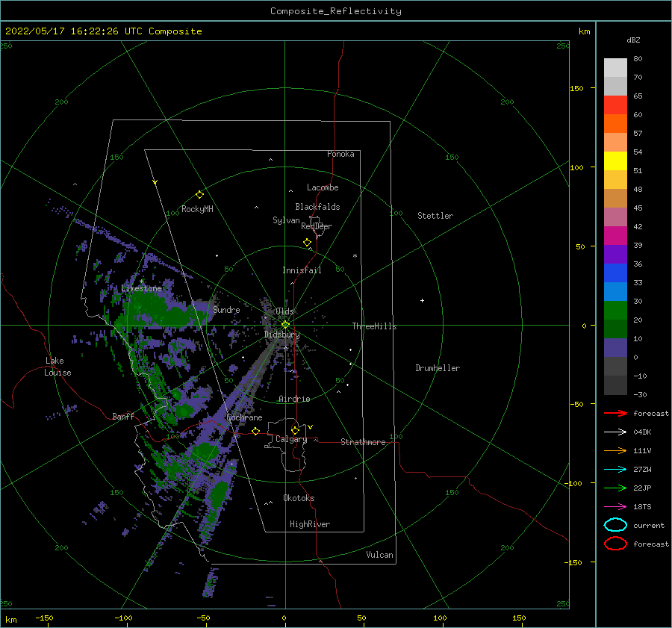Click the HighRiver town label
The image size is (672, 628).
click(310, 524)
